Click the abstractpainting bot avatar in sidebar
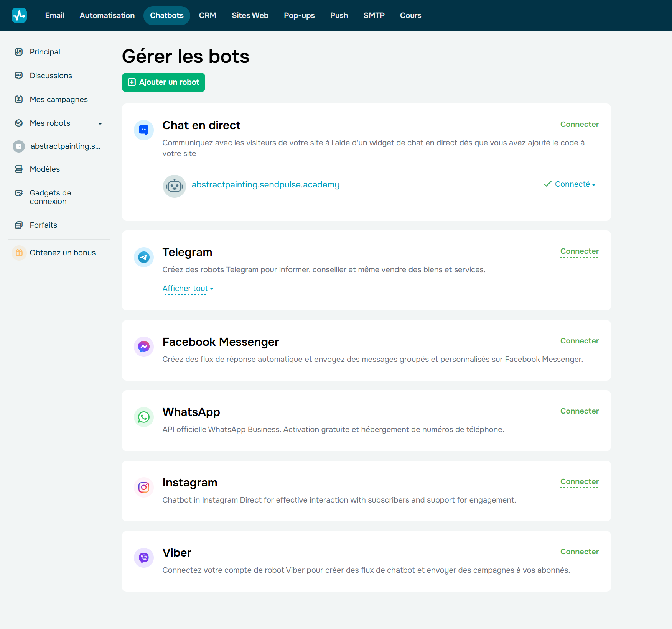Image resolution: width=672 pixels, height=629 pixels. coord(19,146)
